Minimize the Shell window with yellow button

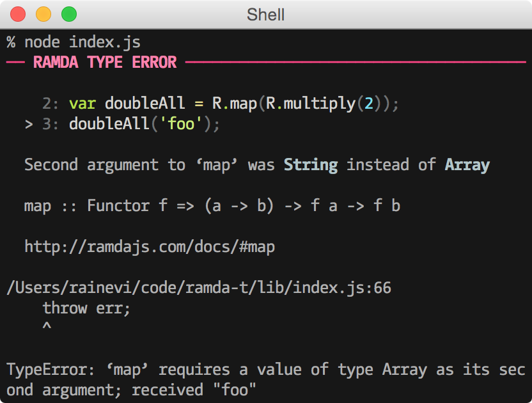pyautogui.click(x=43, y=15)
